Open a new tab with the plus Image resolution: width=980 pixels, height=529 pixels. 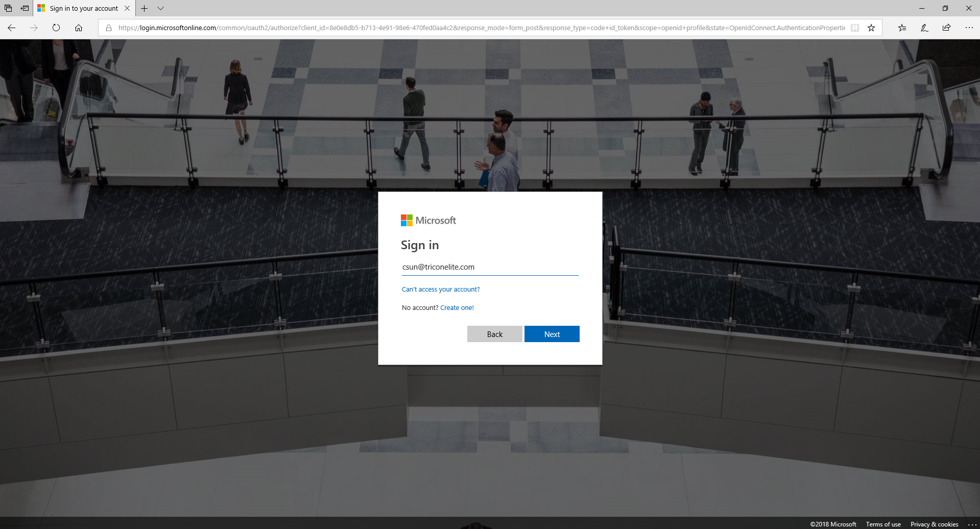(x=145, y=8)
